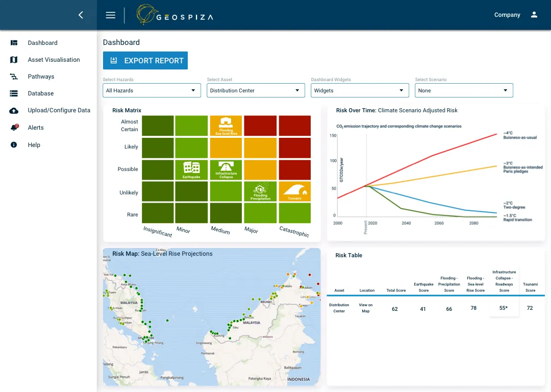Click the download icon in Export Report
The image size is (551, 392).
pyautogui.click(x=113, y=60)
